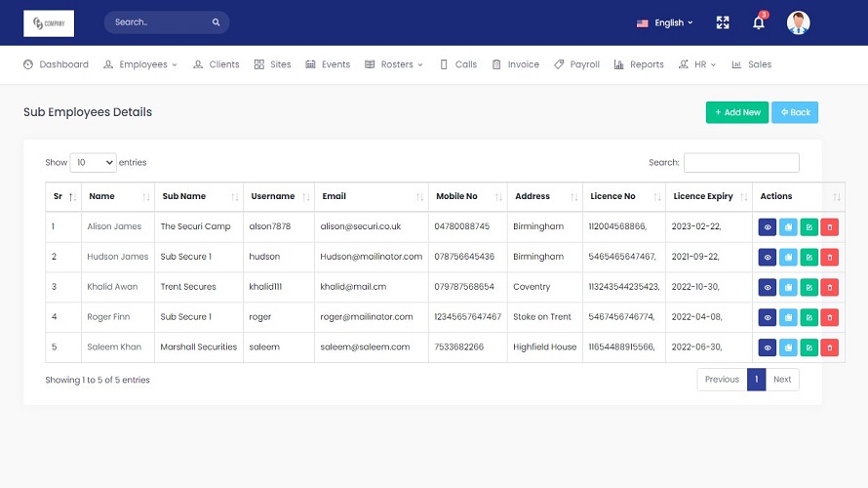The image size is (868, 488).
Task: Expand the English language selector
Action: (x=665, y=22)
